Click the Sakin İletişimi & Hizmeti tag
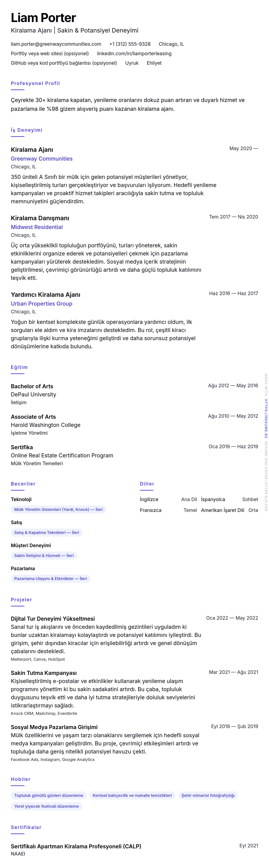Image resolution: width=269 pixels, height=868 pixels. click(44, 555)
